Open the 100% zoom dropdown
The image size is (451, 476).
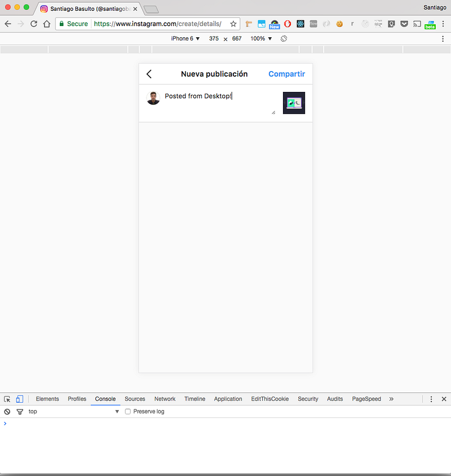point(261,38)
